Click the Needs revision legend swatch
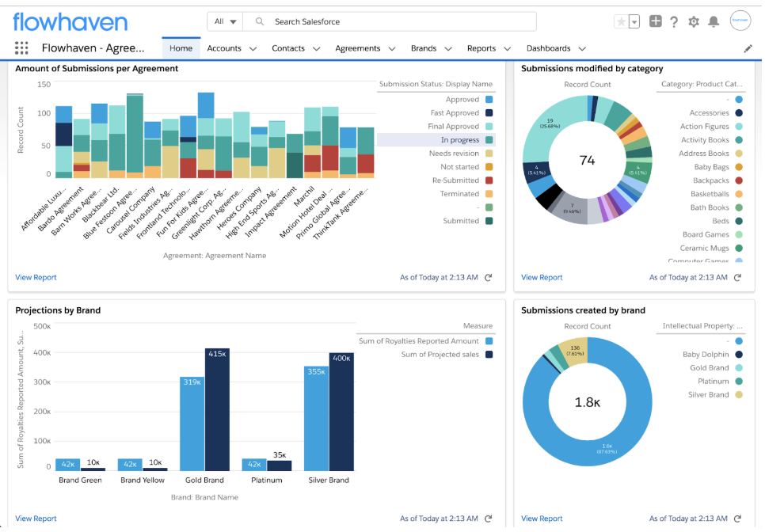 point(489,153)
